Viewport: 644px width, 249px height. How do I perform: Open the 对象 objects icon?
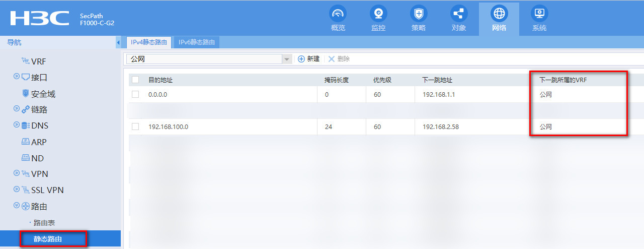click(x=458, y=13)
